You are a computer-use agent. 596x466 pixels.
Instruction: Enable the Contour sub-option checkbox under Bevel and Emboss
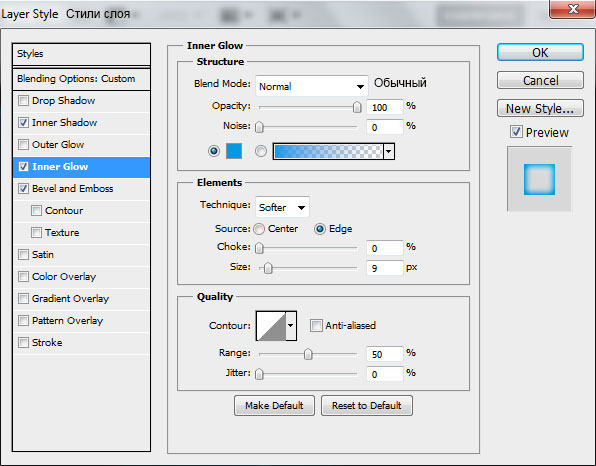tap(36, 211)
